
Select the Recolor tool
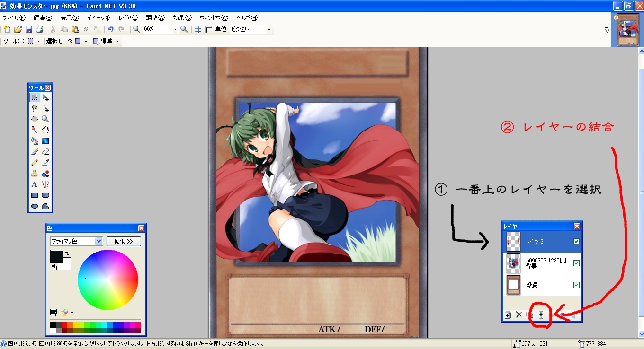tap(45, 174)
